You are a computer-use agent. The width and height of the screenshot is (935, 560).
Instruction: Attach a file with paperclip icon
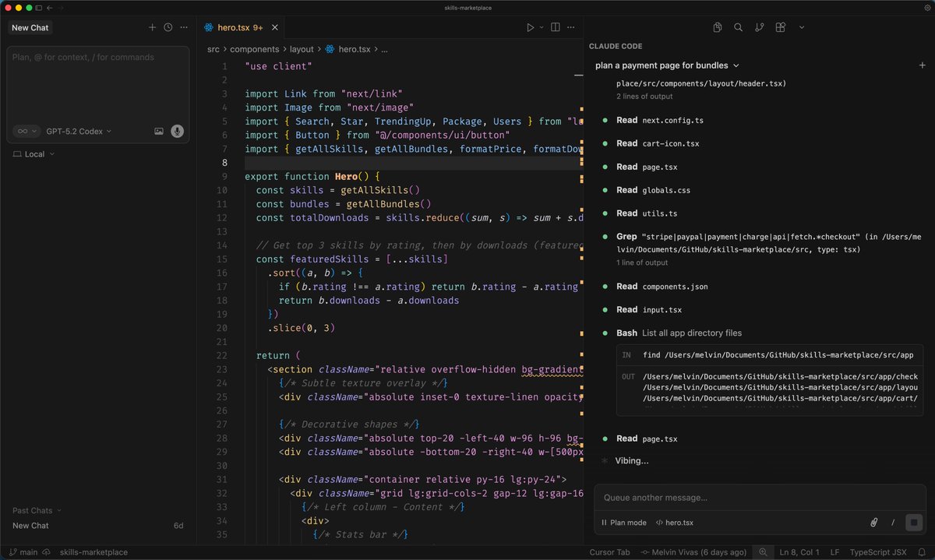(873, 523)
